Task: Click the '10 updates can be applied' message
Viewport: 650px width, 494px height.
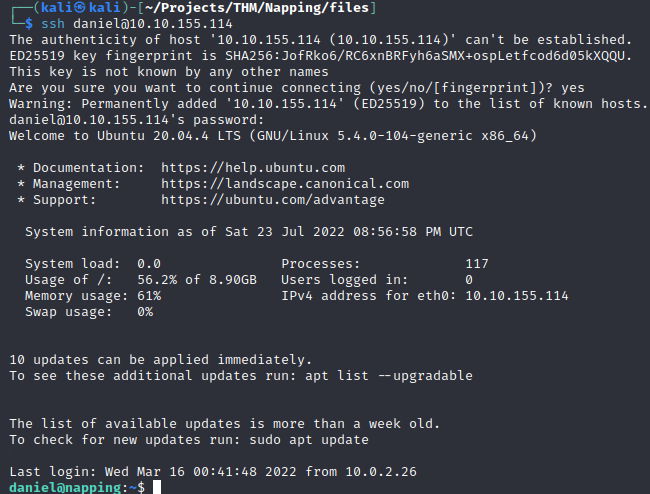Action: click(160, 360)
